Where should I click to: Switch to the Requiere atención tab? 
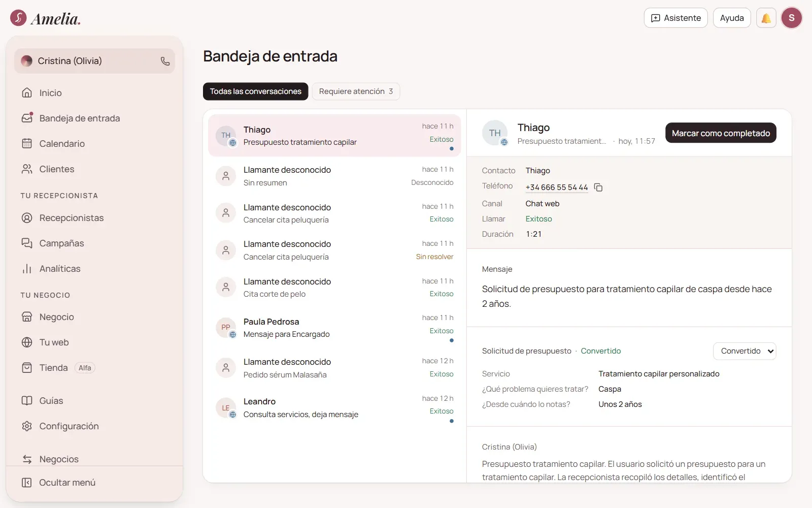(356, 91)
